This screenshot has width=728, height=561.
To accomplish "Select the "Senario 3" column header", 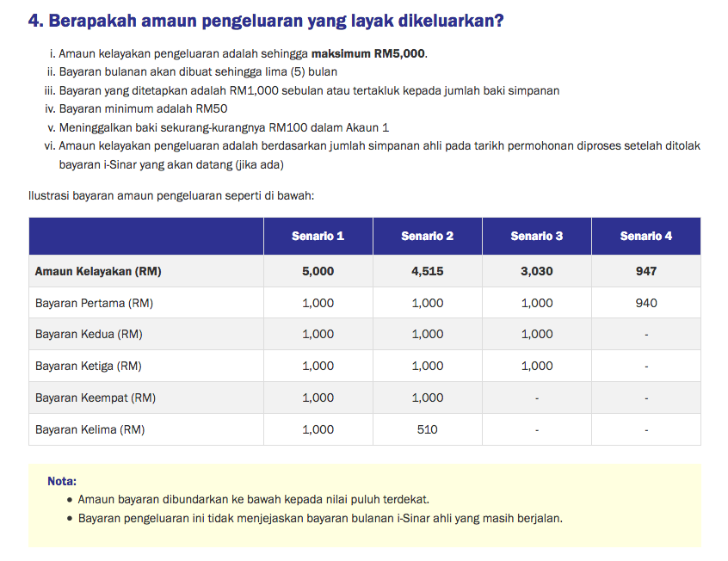I will point(536,236).
